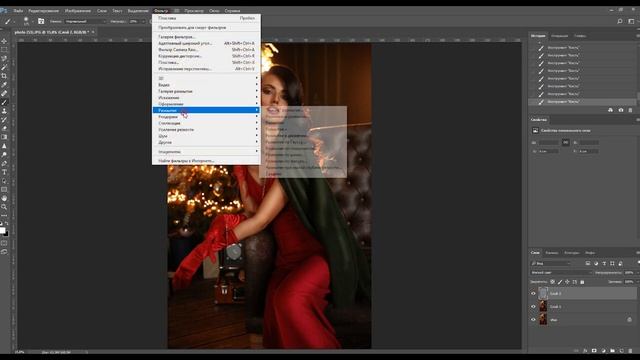This screenshot has height=360, width=640.
Task: Select the Move tool
Action: 4,41
